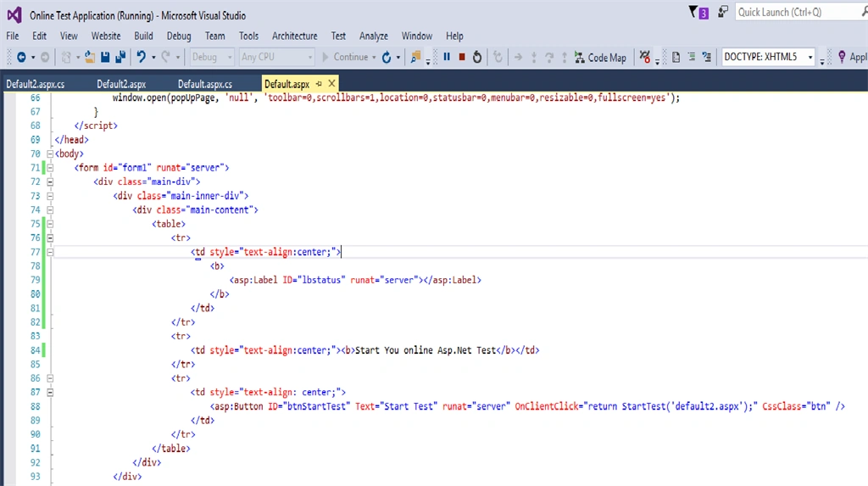Click the Step Out arrow icon
Viewport: 868px width, 486px height.
pos(564,57)
